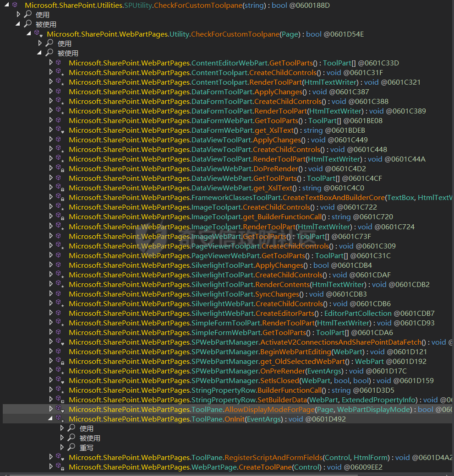Viewport: 454px width, 476px height.
Task: Click the method icon of ContentEditorWebPart.GetToolParts
Action: point(59,63)
